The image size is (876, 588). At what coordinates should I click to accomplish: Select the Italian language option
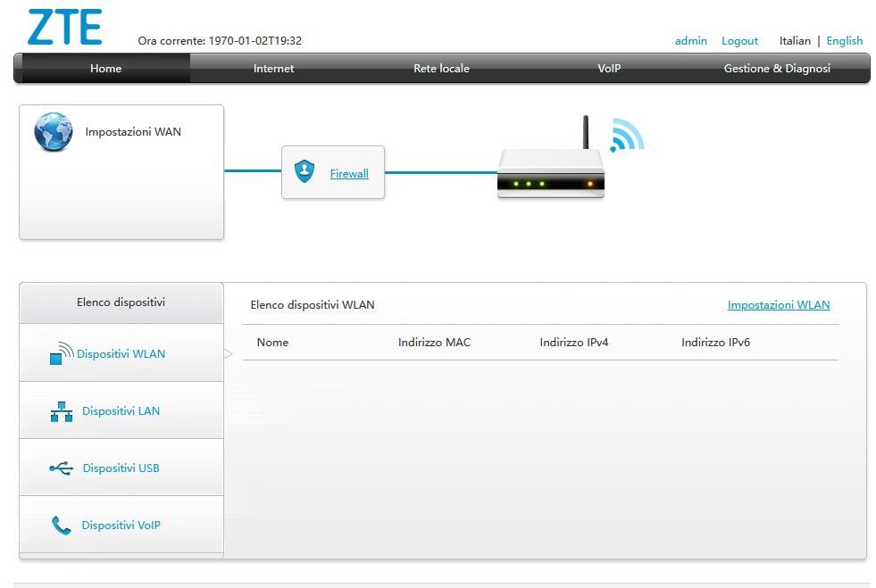point(795,41)
